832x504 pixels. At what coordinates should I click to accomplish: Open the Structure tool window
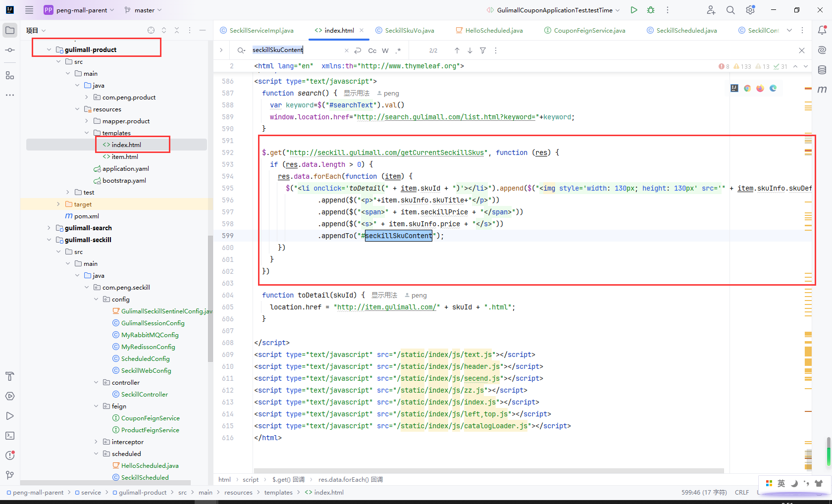[x=10, y=75]
